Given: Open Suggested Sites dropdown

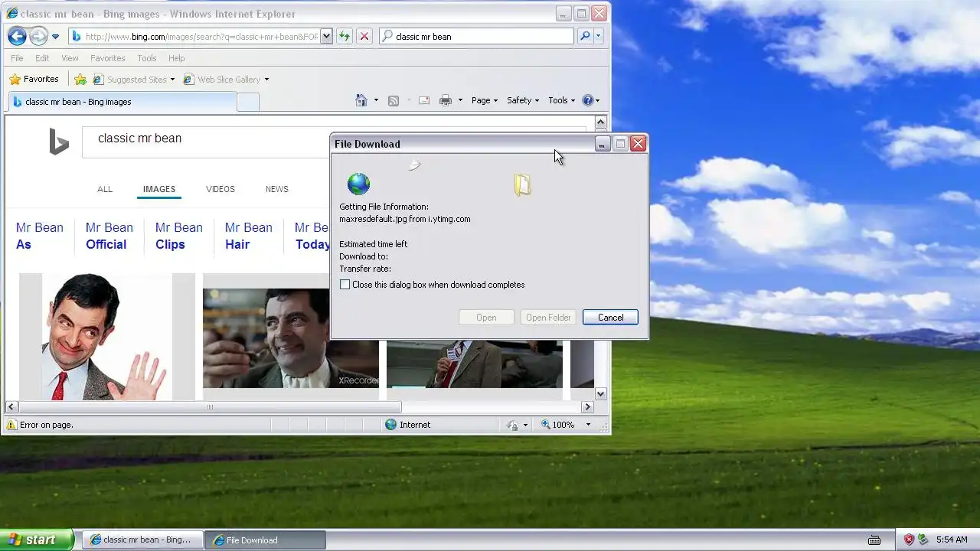Looking at the screenshot, I should point(134,79).
